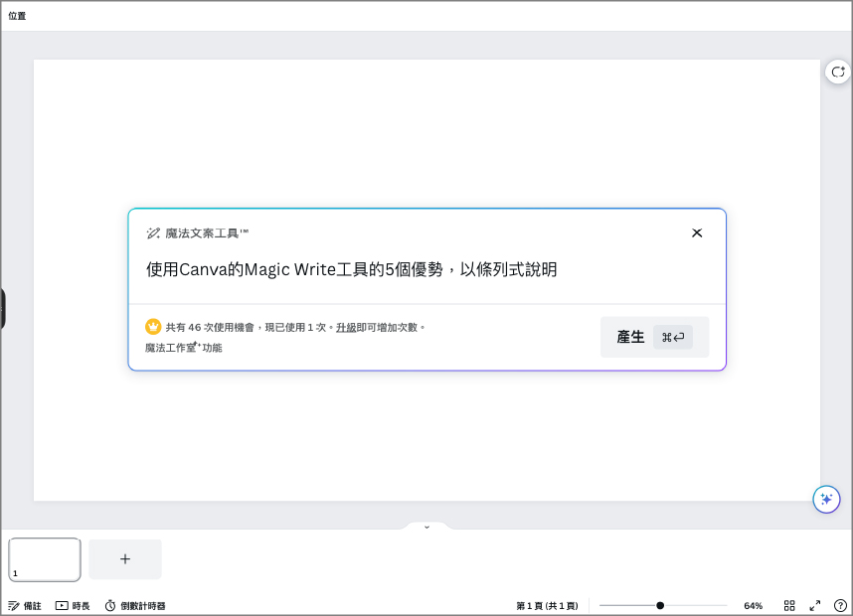The width and height of the screenshot is (853, 616).
Task: Open the grid view icon
Action: pos(789,605)
